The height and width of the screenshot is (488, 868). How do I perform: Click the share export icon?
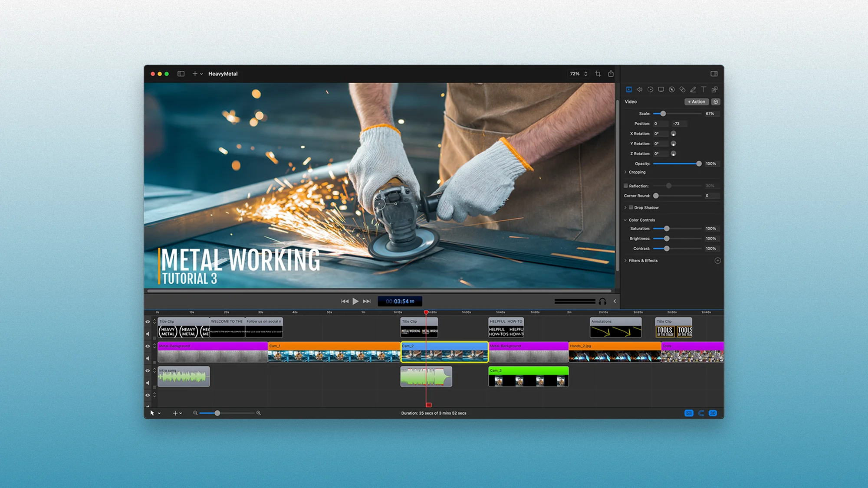611,74
